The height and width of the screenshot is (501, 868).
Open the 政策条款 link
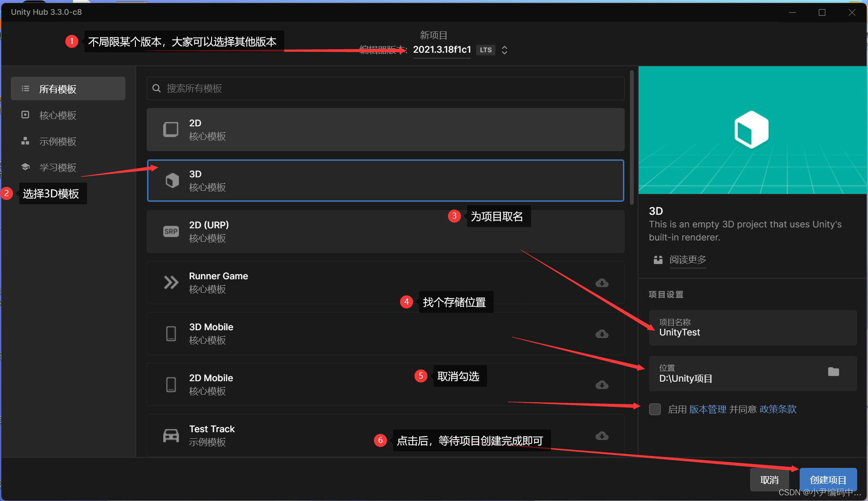(778, 409)
